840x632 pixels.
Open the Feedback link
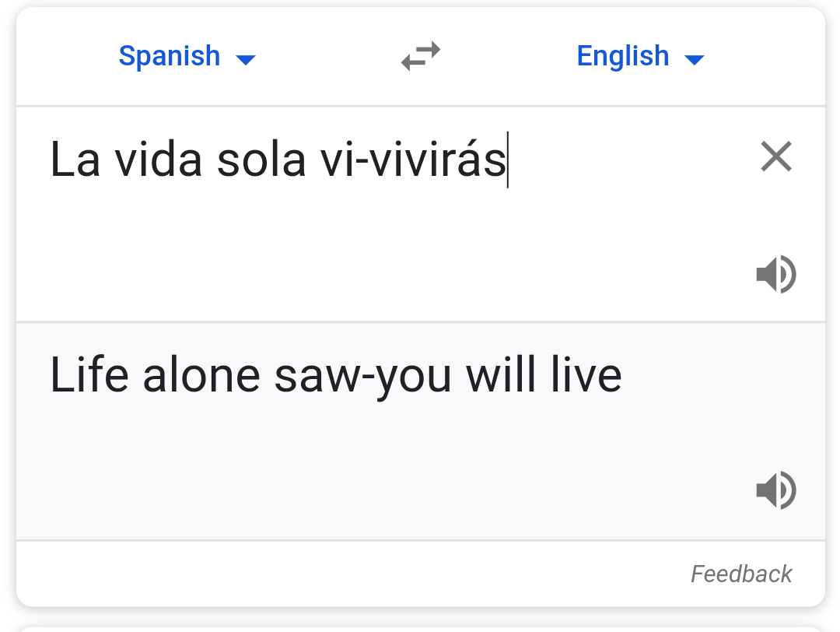pos(740,574)
